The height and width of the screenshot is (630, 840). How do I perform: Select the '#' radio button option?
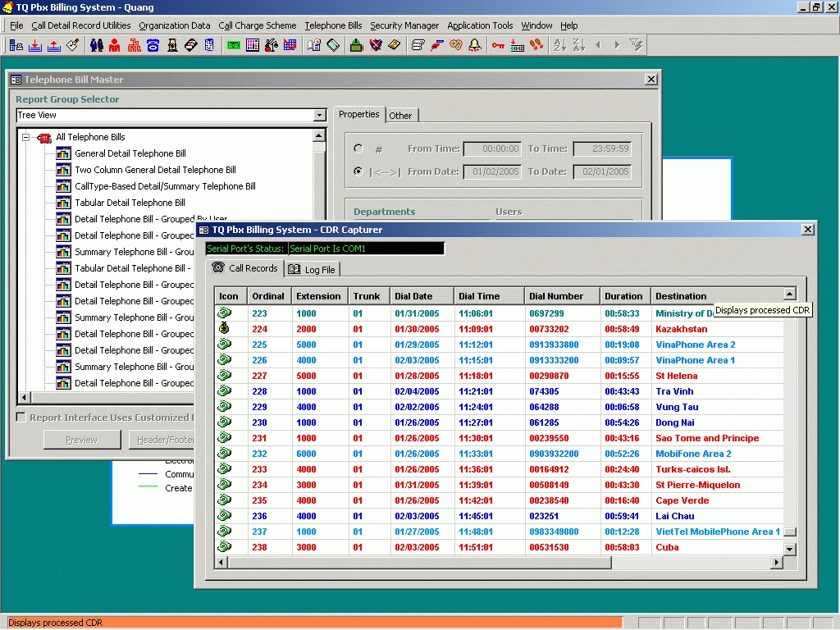[358, 149]
